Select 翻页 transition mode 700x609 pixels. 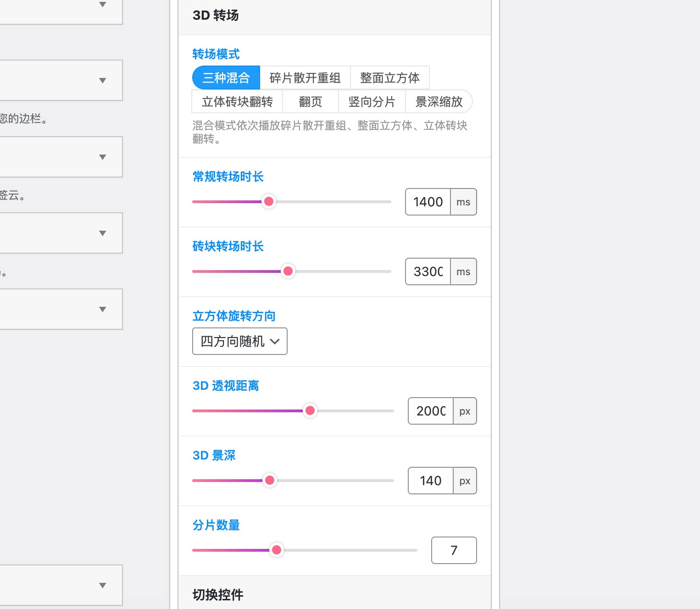311,101
